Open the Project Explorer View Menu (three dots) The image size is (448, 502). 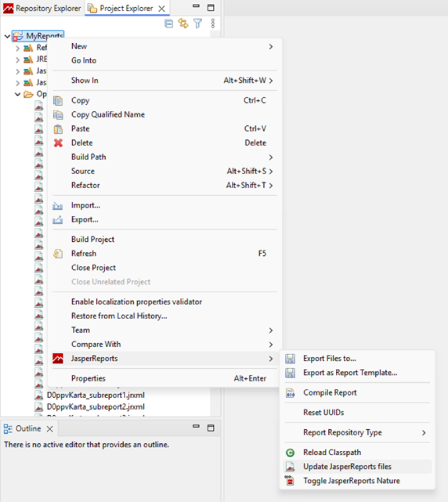click(213, 24)
